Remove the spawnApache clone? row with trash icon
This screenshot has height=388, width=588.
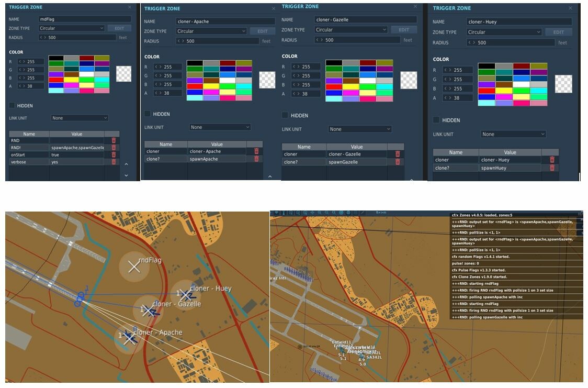point(256,159)
